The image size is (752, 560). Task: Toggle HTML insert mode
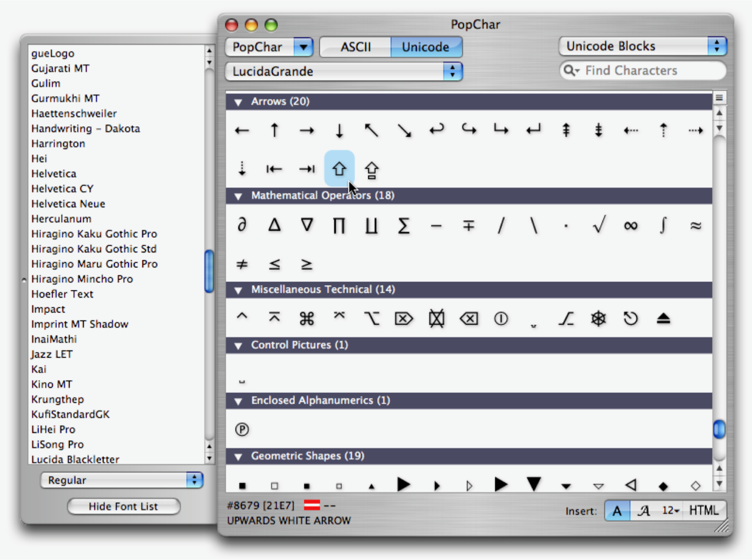704,511
